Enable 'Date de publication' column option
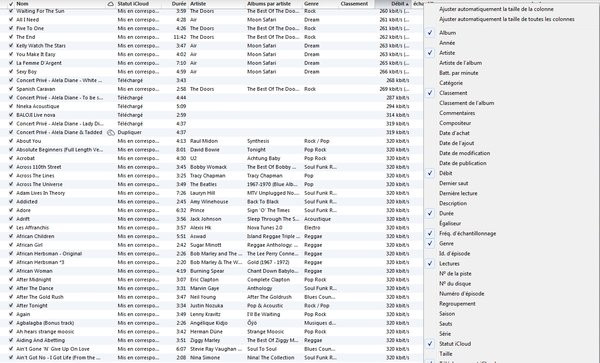Viewport: 600px width, 363px height. coord(463,163)
